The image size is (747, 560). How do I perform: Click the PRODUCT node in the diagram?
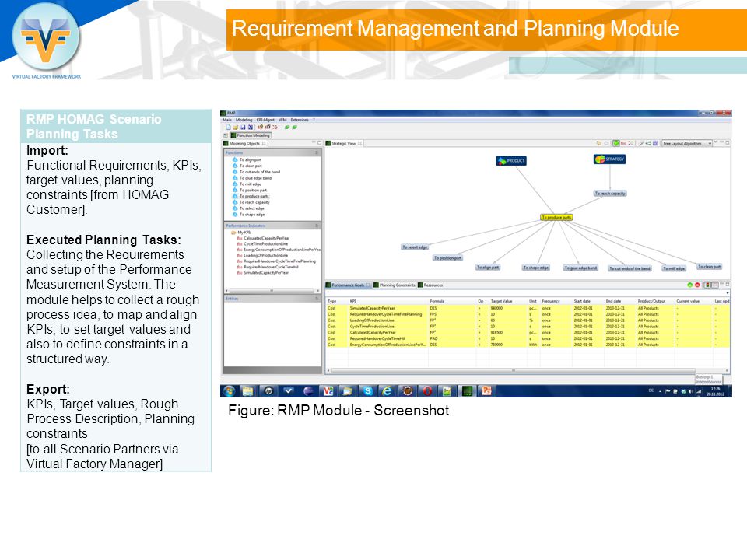(511, 161)
